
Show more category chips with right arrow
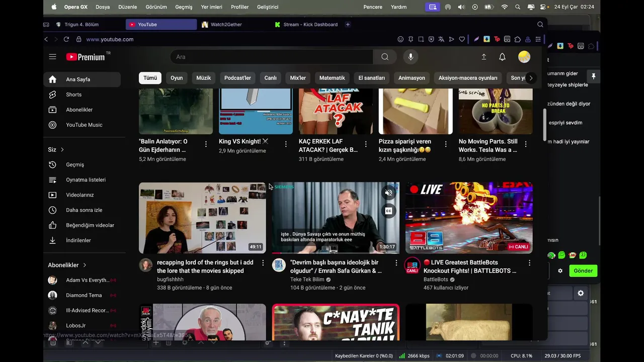point(530,78)
